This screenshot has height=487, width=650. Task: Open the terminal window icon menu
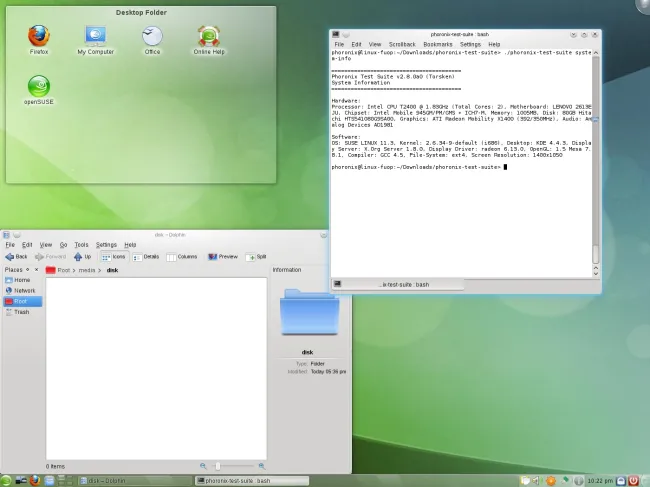point(336,34)
